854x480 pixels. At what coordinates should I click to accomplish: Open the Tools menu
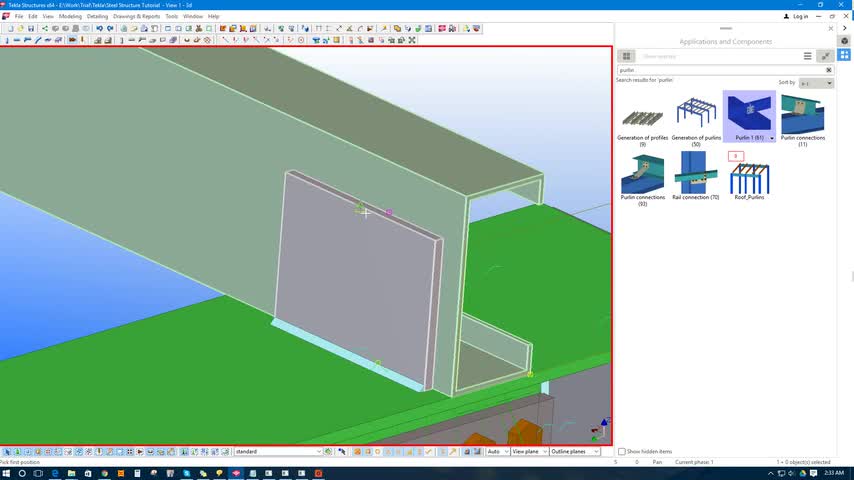click(x=172, y=16)
